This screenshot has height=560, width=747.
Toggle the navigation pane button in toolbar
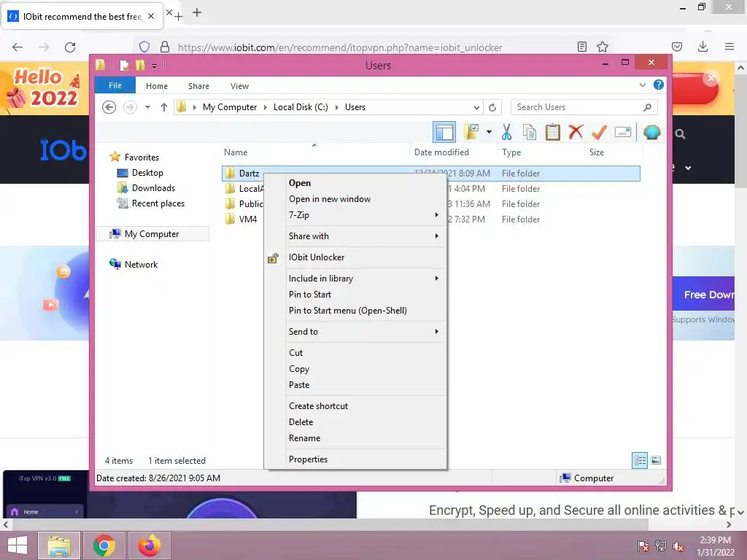coord(444,133)
